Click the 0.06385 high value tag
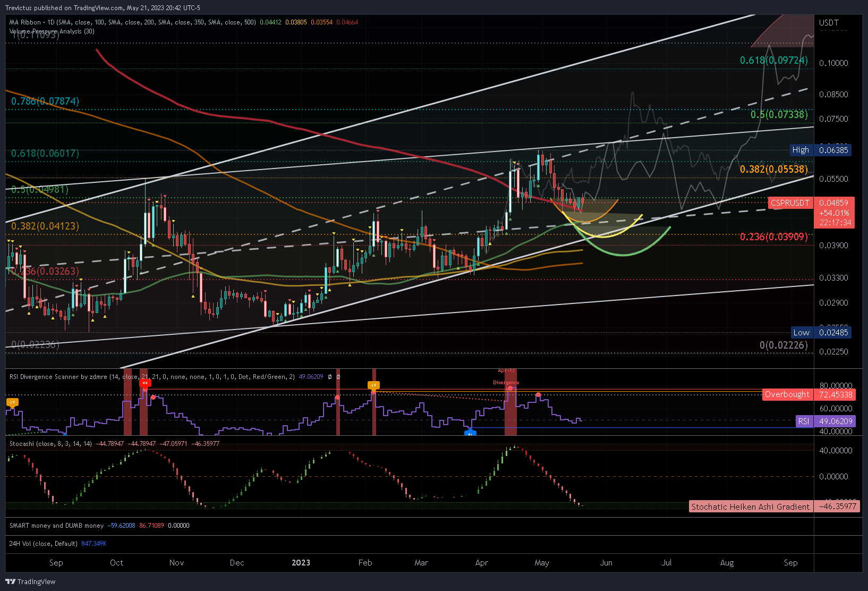The width and height of the screenshot is (868, 591). pos(833,150)
